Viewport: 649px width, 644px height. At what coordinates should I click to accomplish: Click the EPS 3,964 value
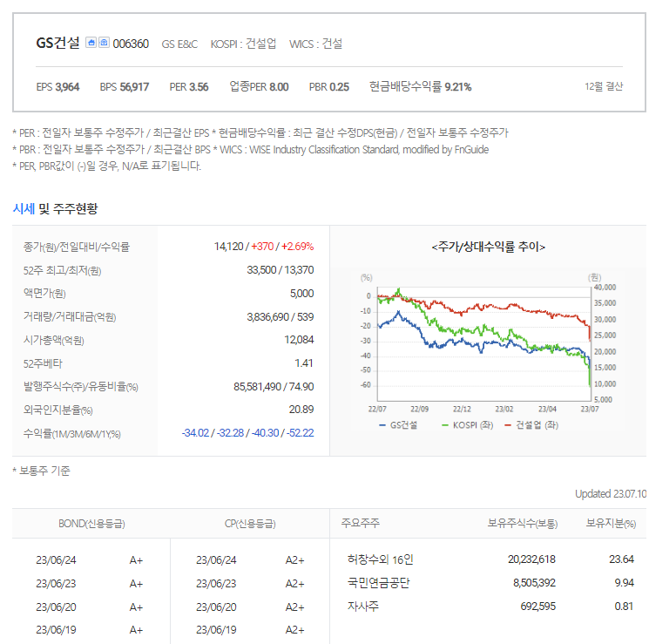58,87
